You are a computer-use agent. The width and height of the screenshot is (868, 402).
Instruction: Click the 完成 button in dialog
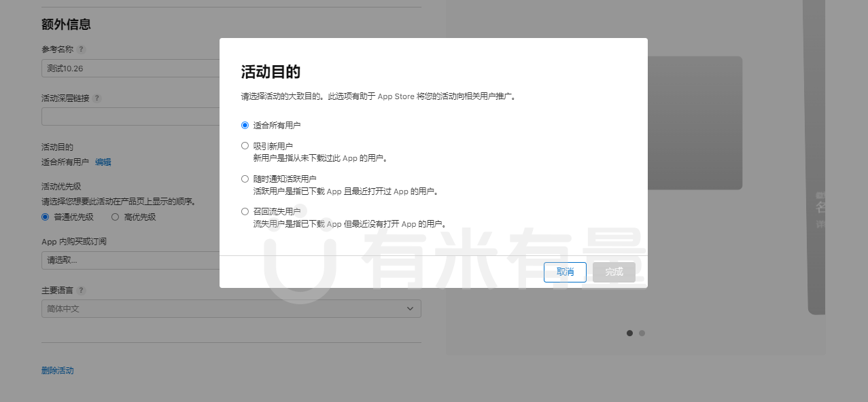[614, 272]
